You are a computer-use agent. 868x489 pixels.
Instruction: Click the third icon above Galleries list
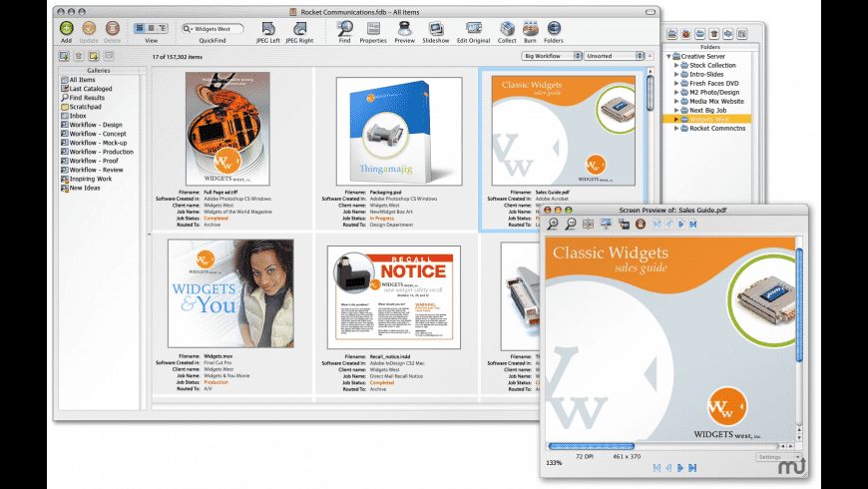pos(94,56)
